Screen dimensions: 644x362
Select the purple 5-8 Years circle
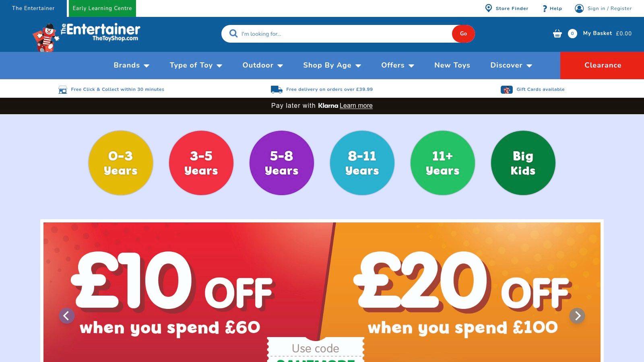[282, 163]
